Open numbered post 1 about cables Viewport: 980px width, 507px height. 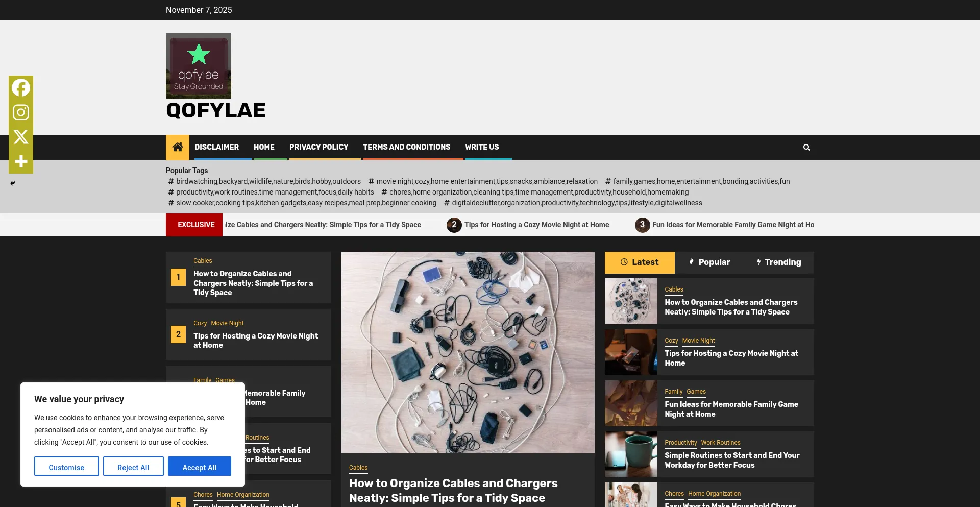(x=253, y=283)
